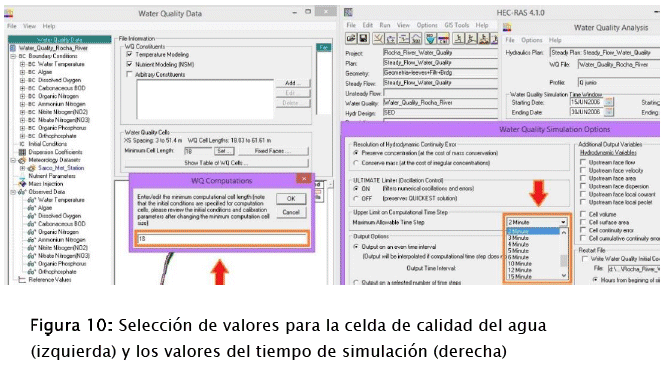Click Water Quality Analysis window icon
This screenshot has height=369, width=666.
(x=507, y=28)
